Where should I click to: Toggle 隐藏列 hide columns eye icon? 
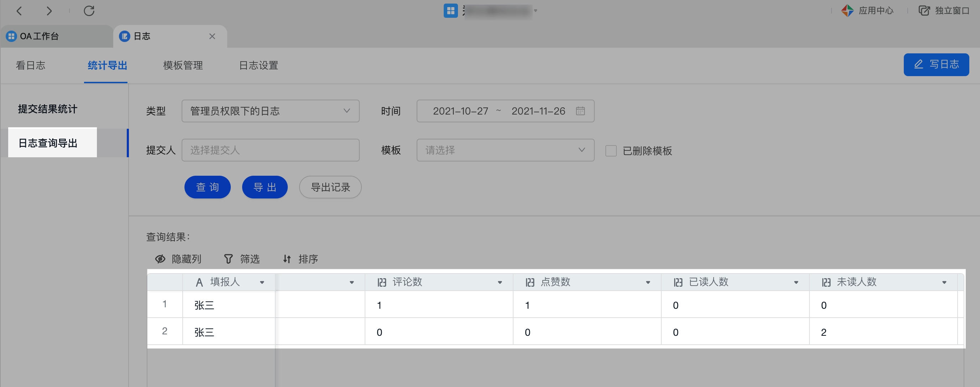[160, 259]
